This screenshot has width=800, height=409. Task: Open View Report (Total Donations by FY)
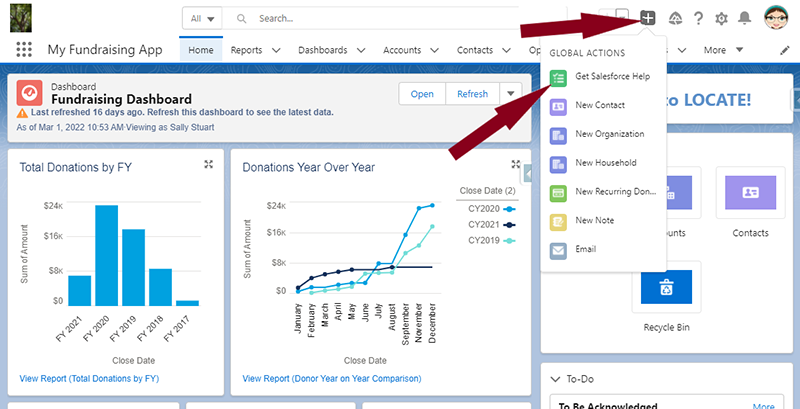coord(89,378)
